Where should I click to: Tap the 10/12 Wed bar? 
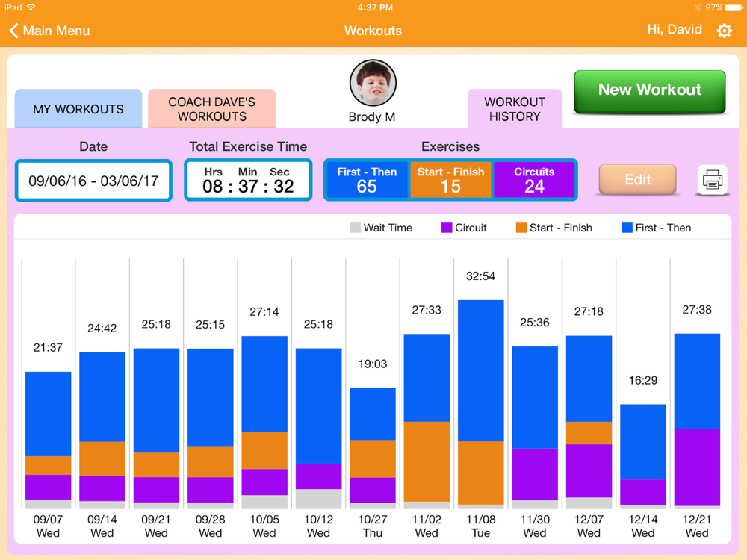pos(319,429)
